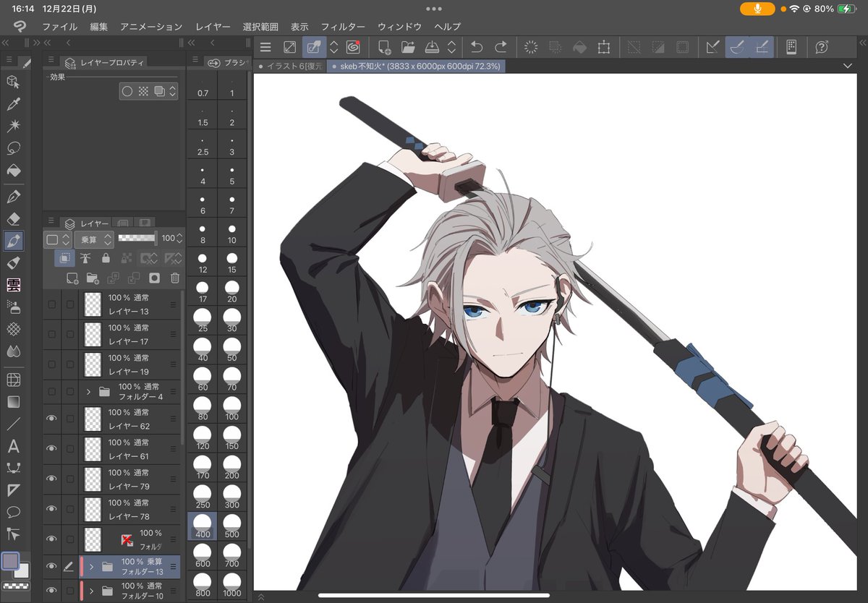The width and height of the screenshot is (868, 603).
Task: Toggle visibility of レイヤー 62
Action: pos(51,419)
